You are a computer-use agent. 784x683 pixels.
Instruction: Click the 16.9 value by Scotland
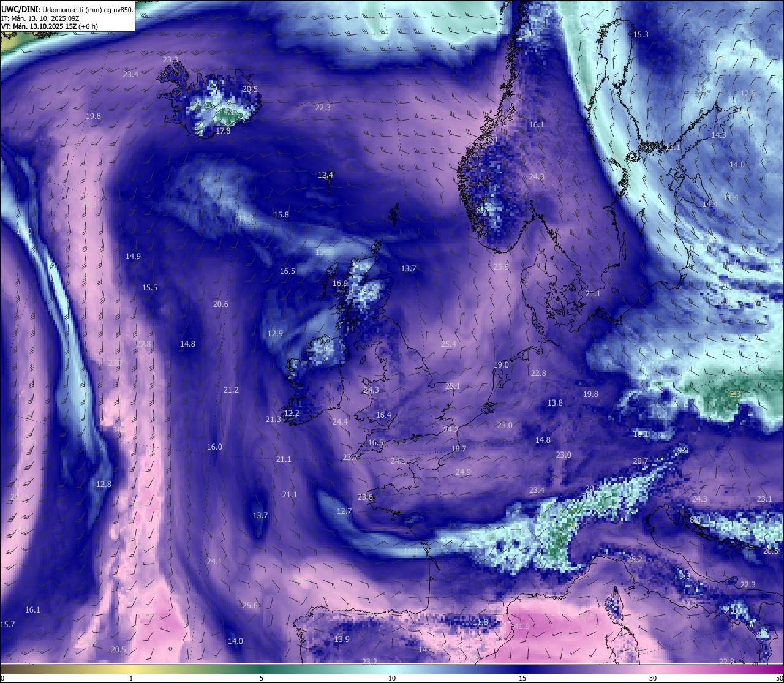click(x=340, y=283)
